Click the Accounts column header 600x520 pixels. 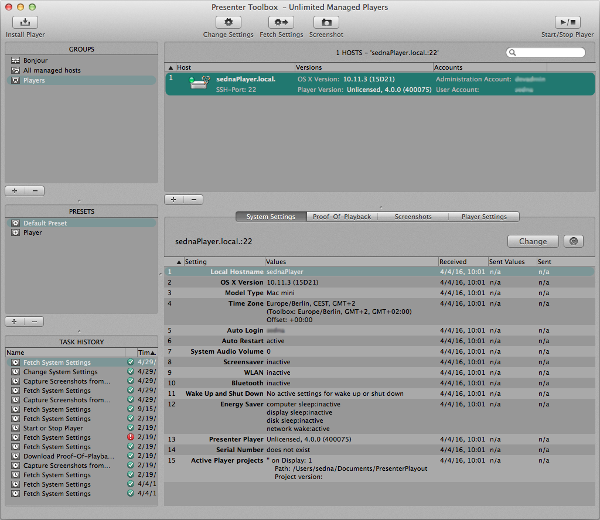[x=490, y=67]
